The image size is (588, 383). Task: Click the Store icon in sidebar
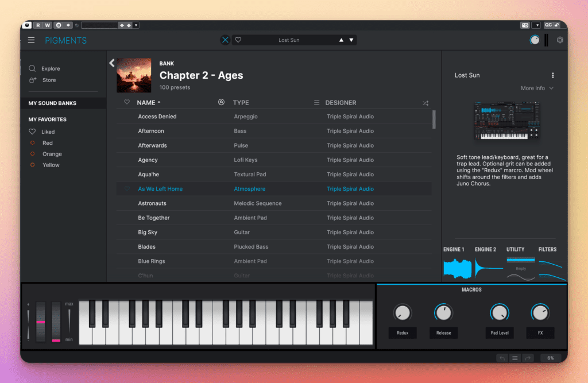click(33, 80)
